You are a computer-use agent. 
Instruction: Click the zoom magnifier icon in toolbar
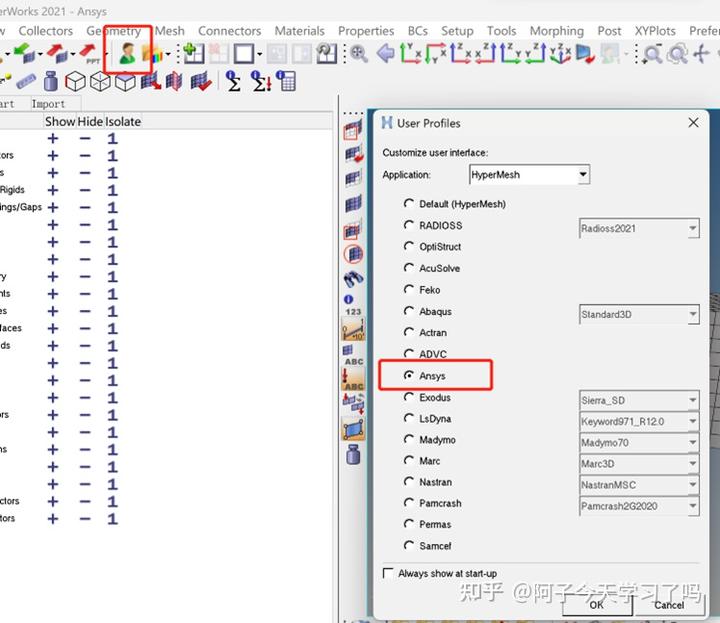[359, 54]
